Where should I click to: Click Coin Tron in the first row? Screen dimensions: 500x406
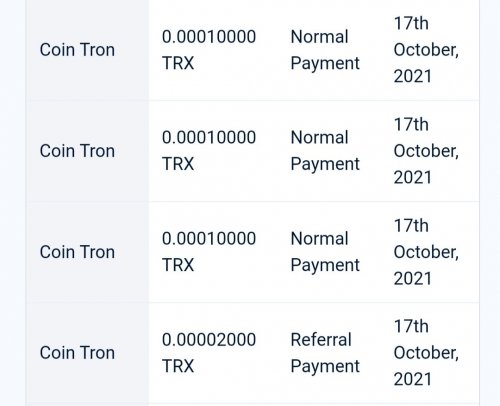coord(77,50)
